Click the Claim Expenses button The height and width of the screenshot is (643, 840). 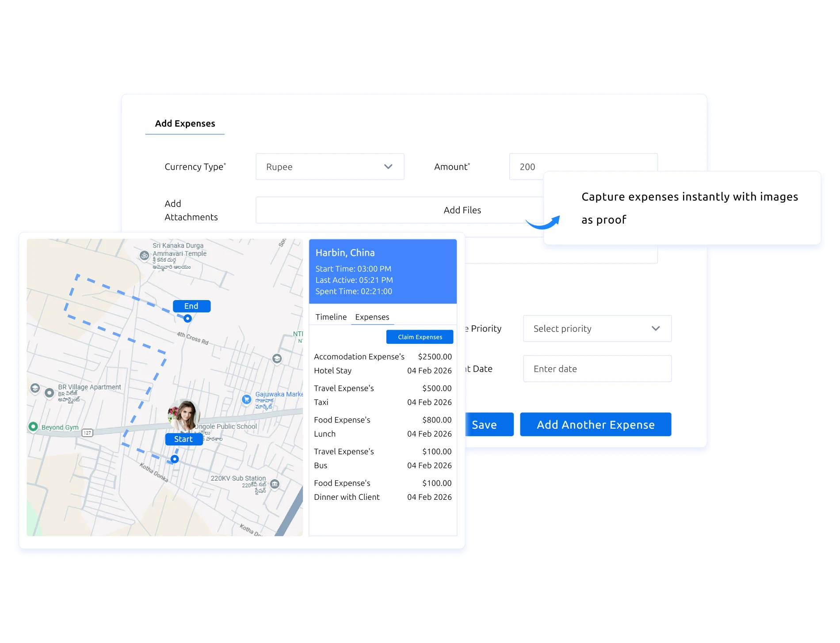[x=419, y=337]
